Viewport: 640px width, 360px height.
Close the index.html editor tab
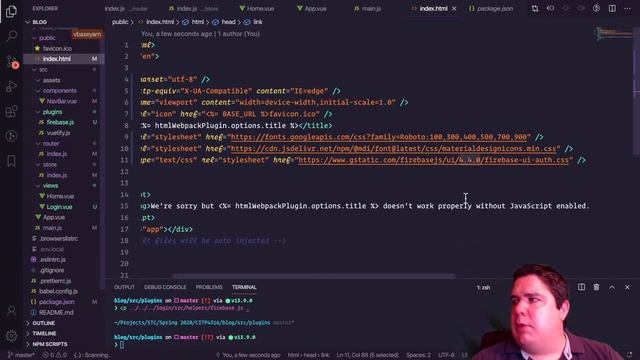point(454,9)
